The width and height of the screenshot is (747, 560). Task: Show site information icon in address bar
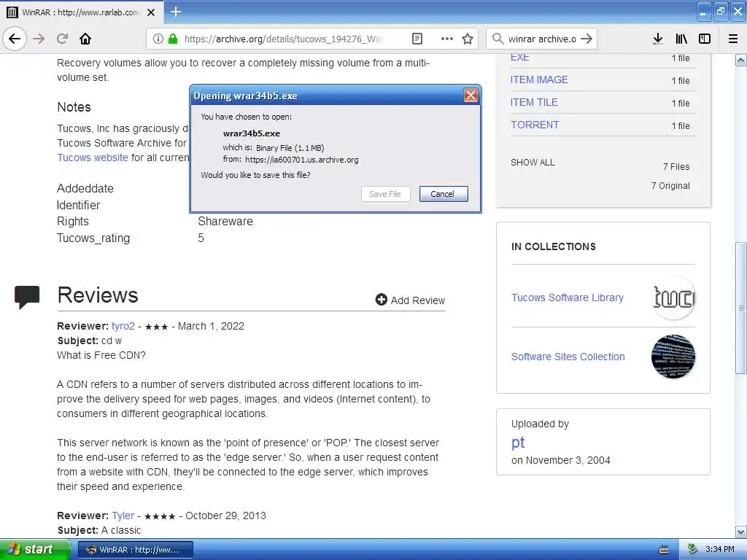coord(158,39)
